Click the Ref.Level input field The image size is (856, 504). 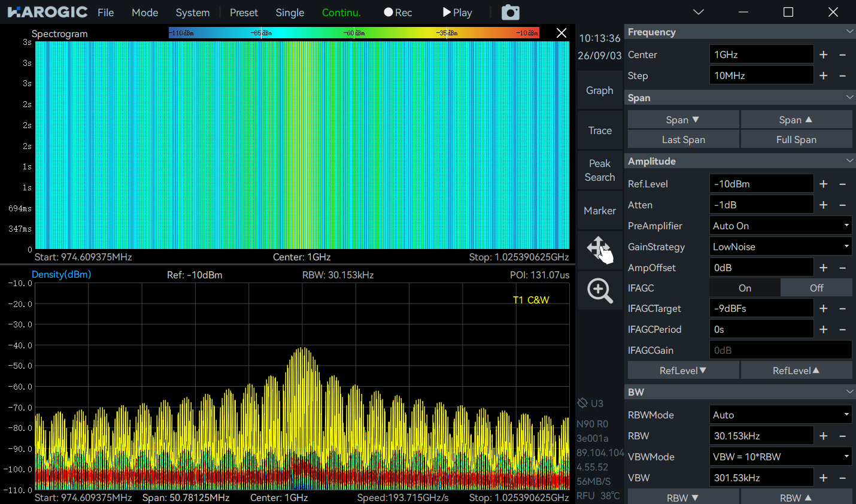coord(761,184)
